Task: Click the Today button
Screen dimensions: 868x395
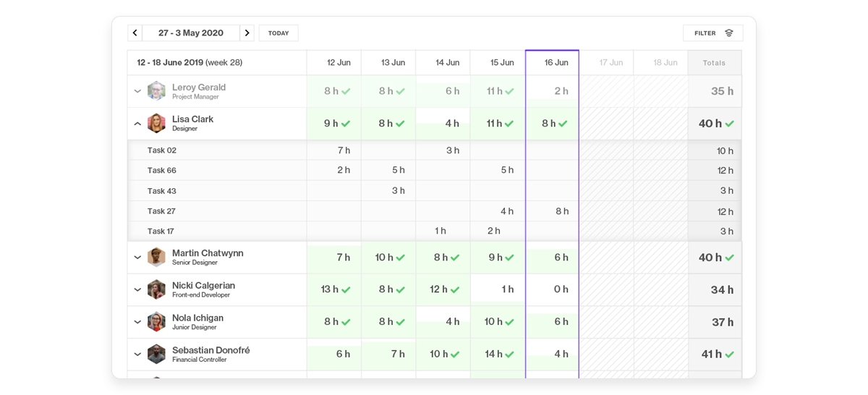Action: [x=278, y=33]
